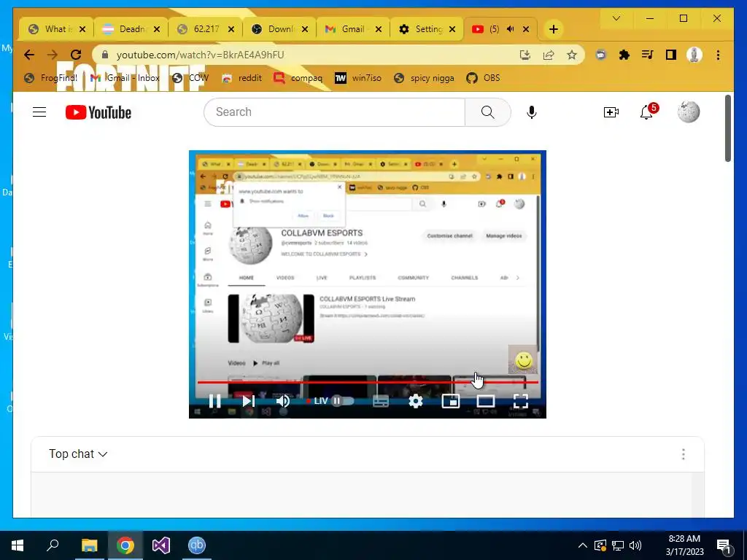Open live chat three-dot options

[x=683, y=454]
